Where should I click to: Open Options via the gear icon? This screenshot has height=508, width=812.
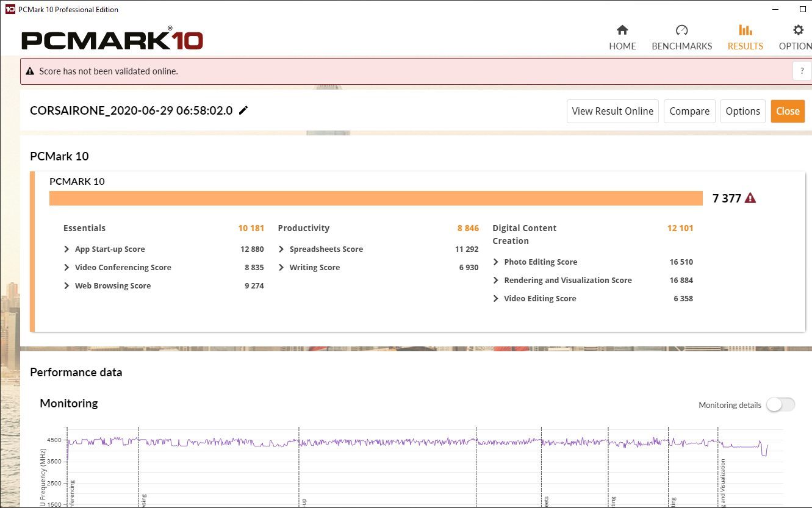pyautogui.click(x=797, y=30)
